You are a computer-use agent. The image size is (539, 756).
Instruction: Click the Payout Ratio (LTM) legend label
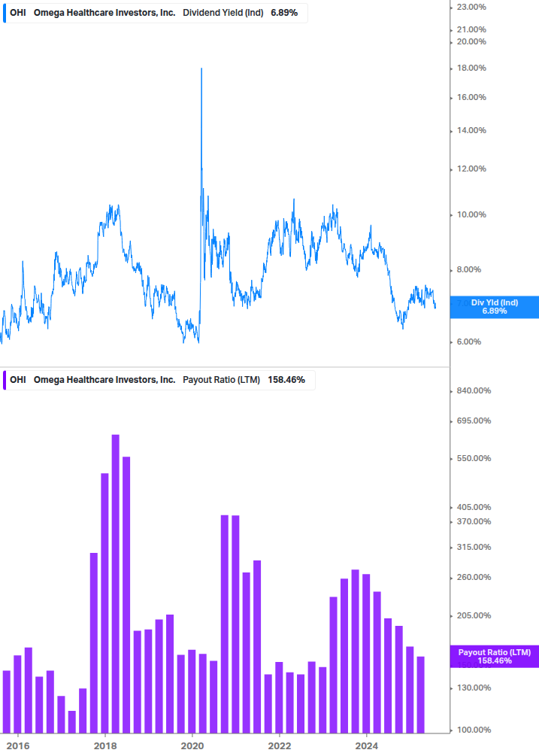(x=221, y=380)
